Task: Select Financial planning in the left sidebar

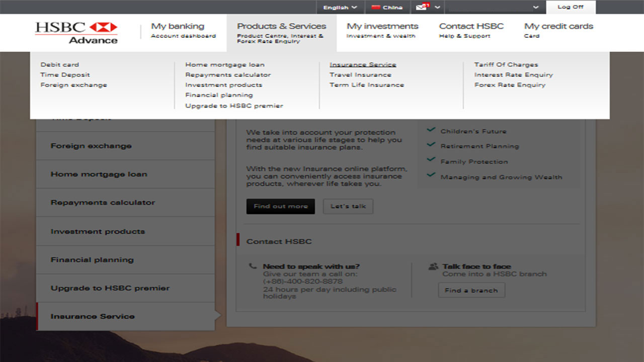Action: point(126,260)
